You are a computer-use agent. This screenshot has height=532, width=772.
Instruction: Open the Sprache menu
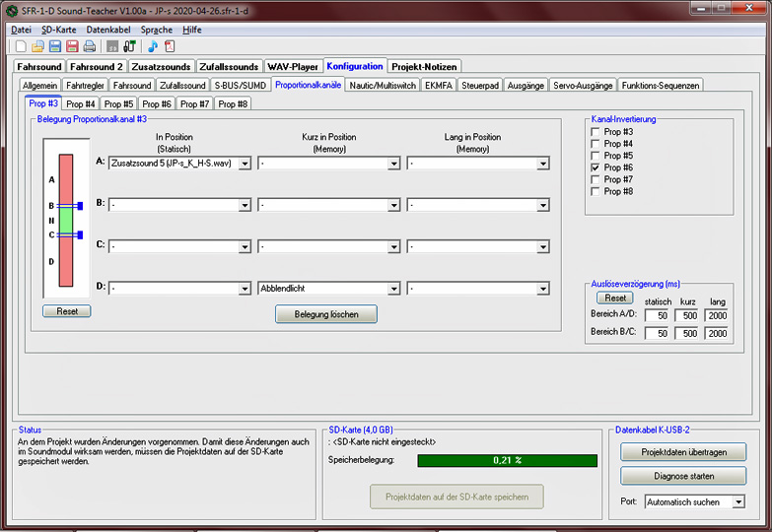tap(157, 30)
